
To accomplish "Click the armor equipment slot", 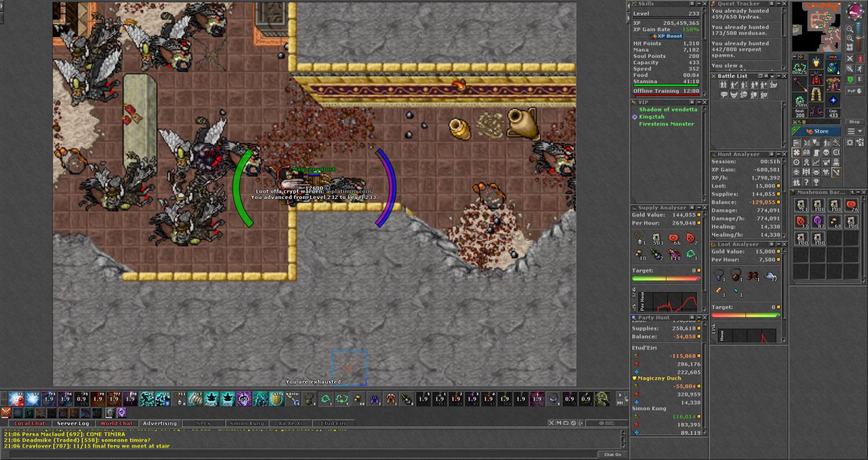I will 816,78.
